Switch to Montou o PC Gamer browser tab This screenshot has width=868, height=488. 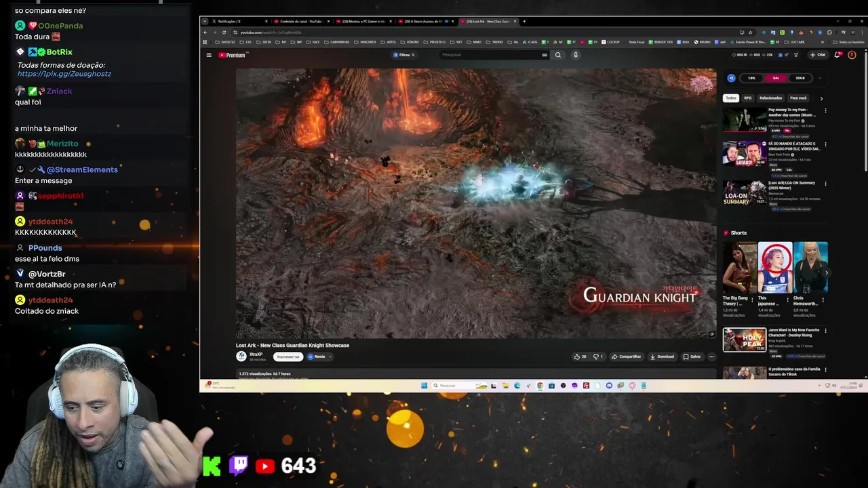pos(363,22)
